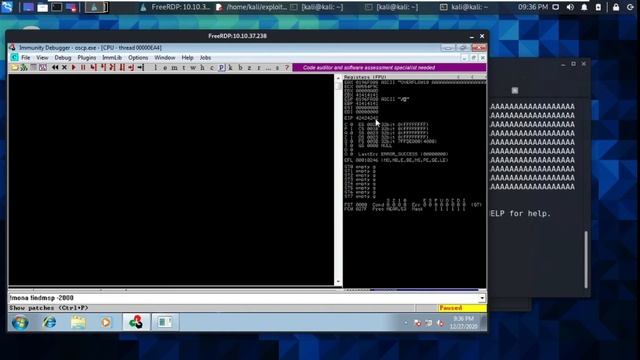Screen dimensions: 640x360
Task: Click the EIP register value line
Action: 362,118
